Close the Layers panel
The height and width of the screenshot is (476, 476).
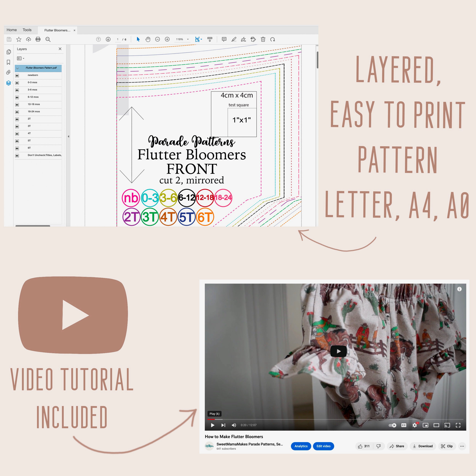(x=60, y=49)
